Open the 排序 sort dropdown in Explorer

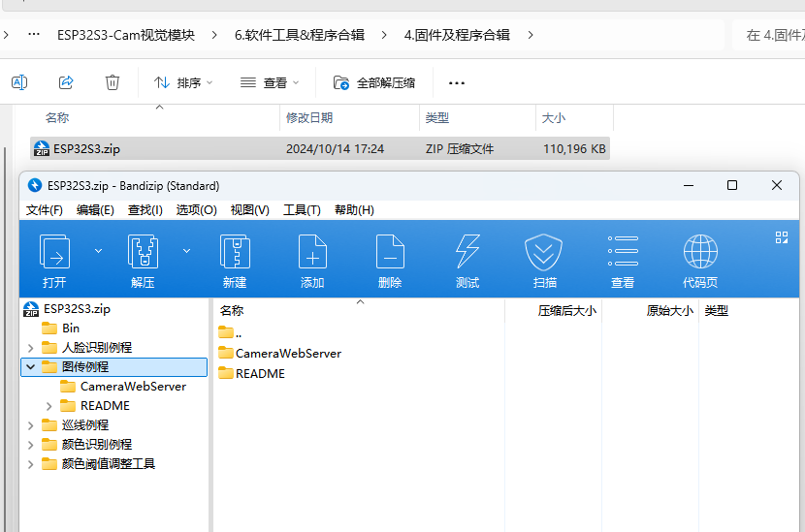click(x=183, y=82)
